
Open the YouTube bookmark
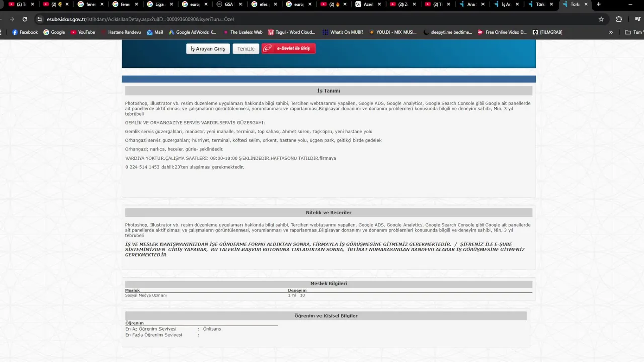[x=83, y=32]
